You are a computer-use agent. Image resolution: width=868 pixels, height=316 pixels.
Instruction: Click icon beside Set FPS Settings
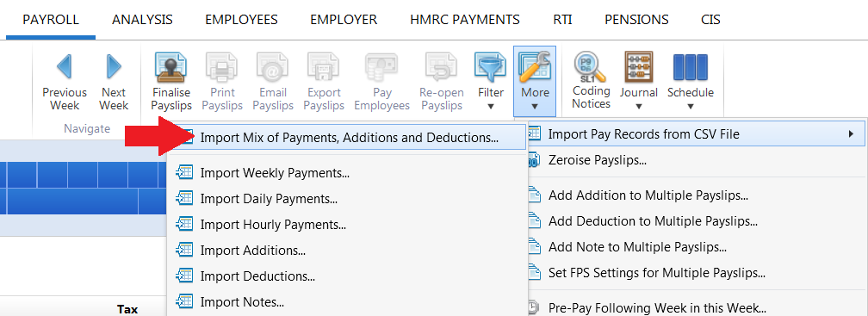(534, 272)
